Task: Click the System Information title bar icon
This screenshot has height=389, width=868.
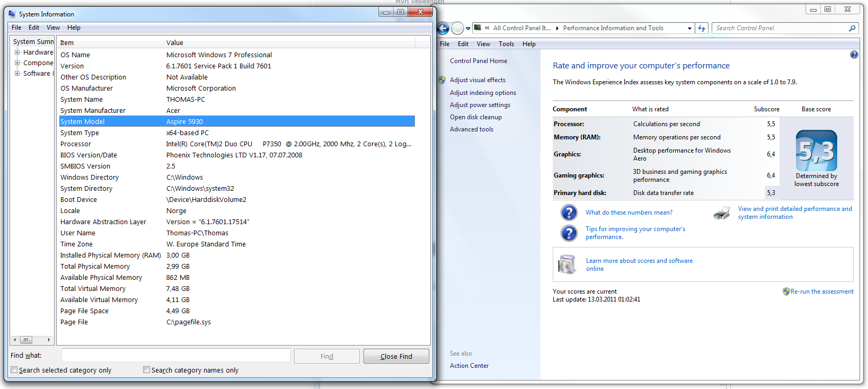Action: click(12, 14)
